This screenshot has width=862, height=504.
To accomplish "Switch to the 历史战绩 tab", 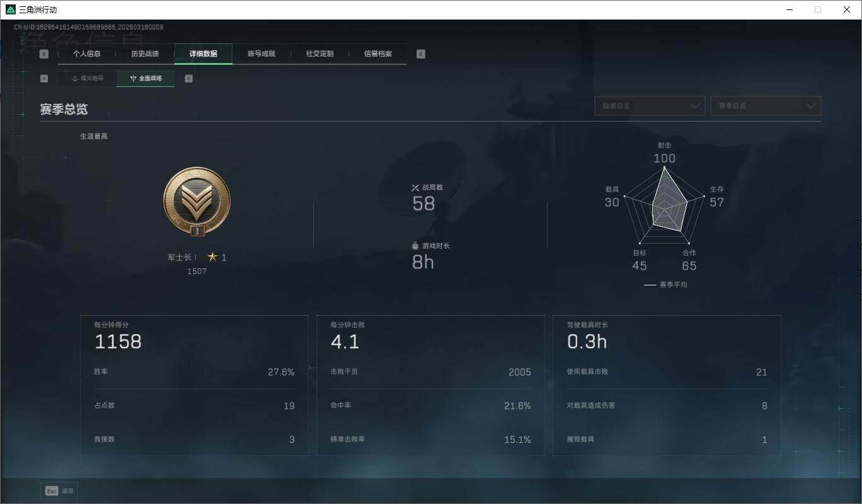I will tap(145, 54).
